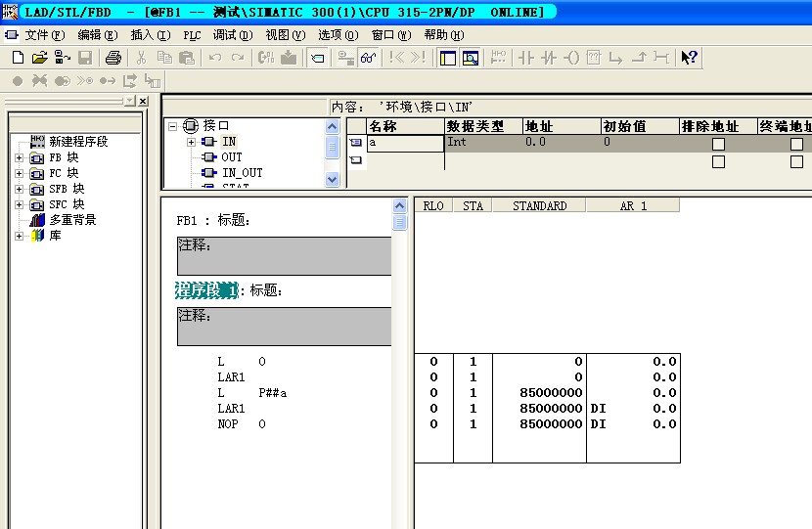Click the 数据类型 column header
The height and width of the screenshot is (529, 812).
[x=483, y=126]
